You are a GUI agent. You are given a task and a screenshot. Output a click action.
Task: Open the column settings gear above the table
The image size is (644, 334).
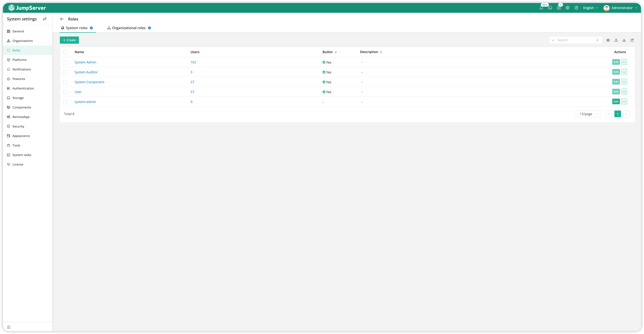point(608,40)
